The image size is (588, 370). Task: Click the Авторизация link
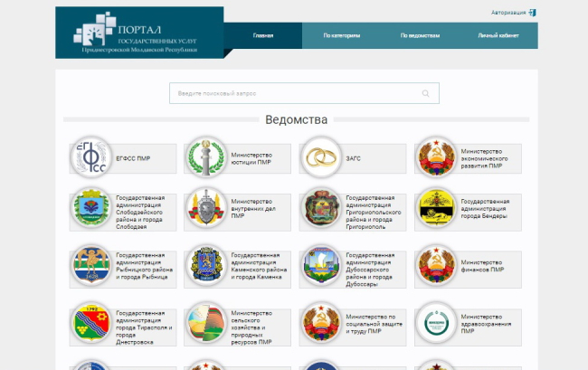pos(507,13)
